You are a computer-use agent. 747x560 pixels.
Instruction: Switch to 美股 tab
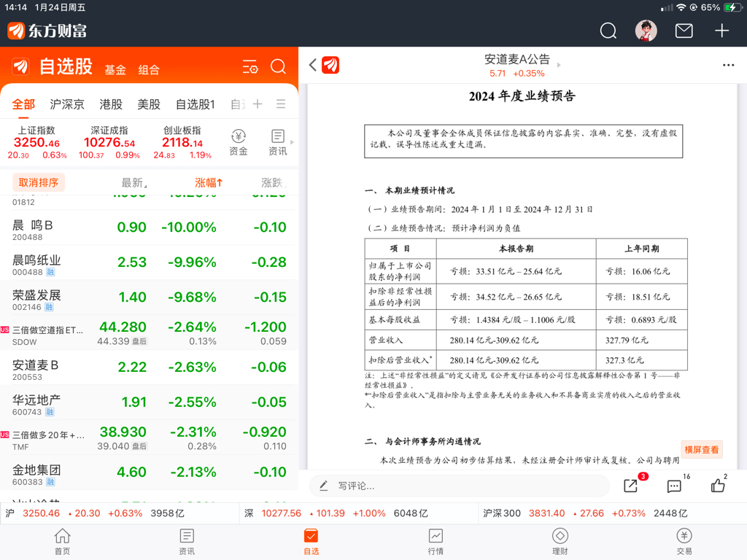pyautogui.click(x=149, y=104)
